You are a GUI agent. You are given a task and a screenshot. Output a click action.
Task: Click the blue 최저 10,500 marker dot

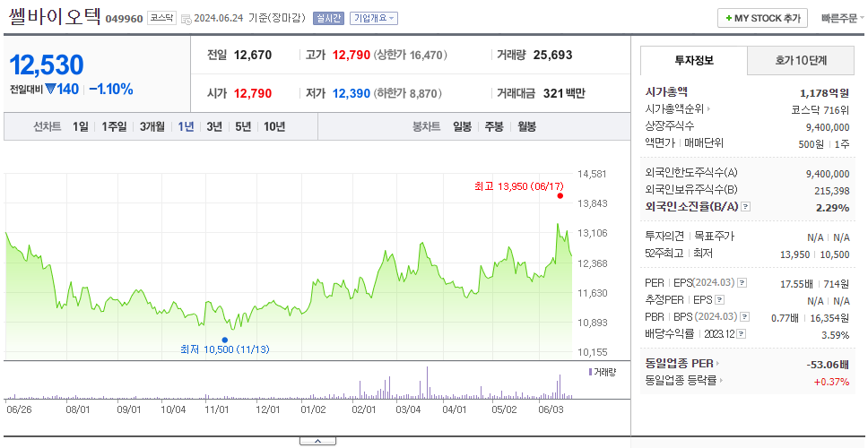click(225, 340)
